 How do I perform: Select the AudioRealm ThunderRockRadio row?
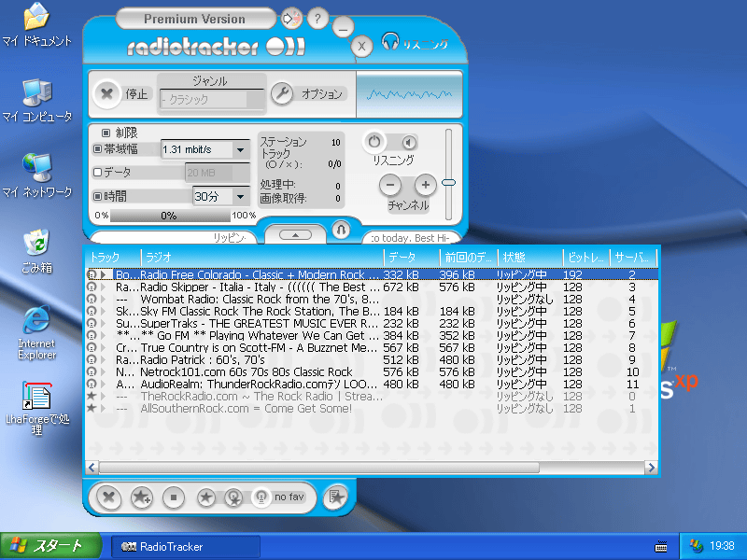(x=372, y=385)
